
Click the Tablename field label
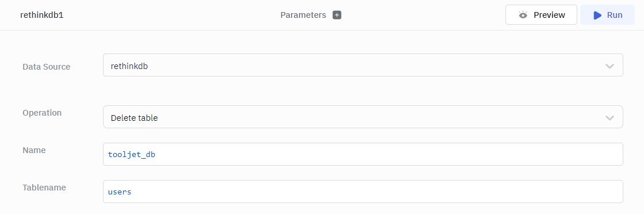(44, 188)
